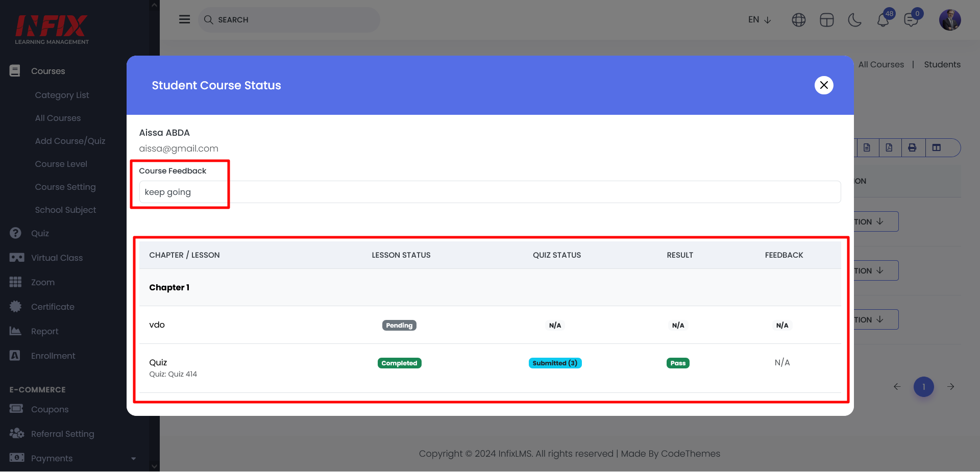Viewport: 980px width, 472px height.
Task: Click the globe website icon
Action: 798,20
